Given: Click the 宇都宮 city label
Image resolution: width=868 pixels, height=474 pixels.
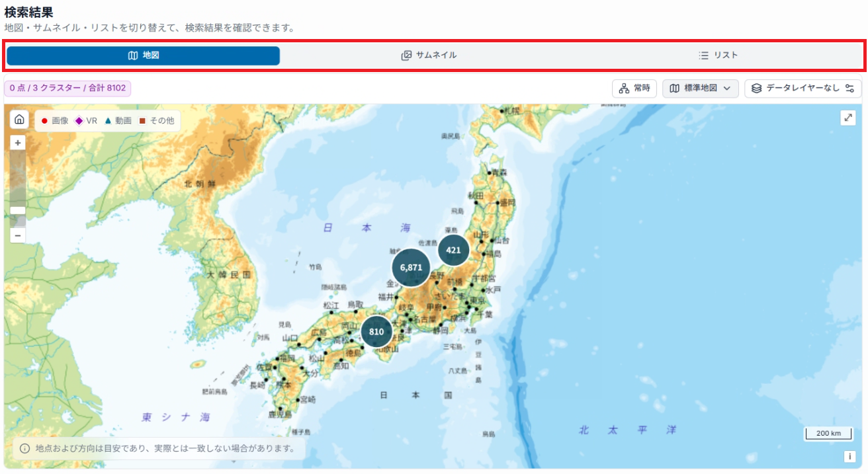Looking at the screenshot, I should click(x=484, y=278).
